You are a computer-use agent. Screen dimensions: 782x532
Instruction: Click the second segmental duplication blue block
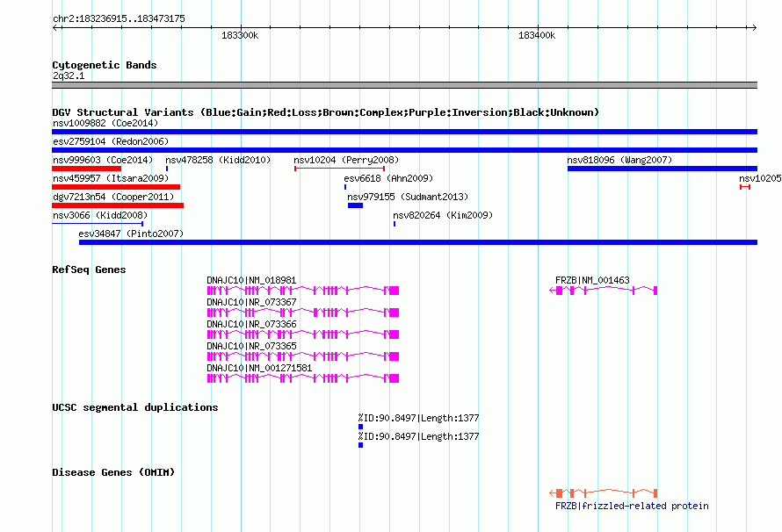tap(360, 445)
